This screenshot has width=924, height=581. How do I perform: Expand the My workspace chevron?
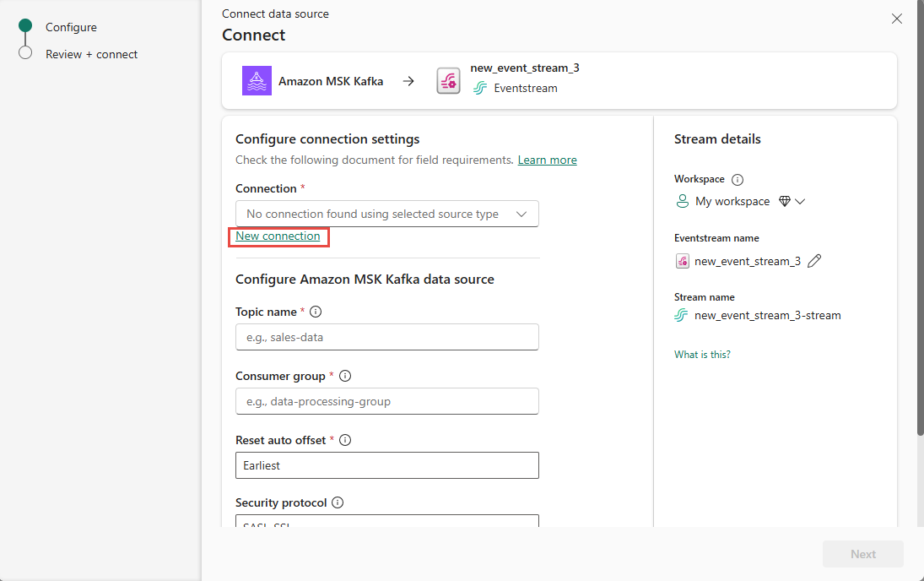click(x=800, y=202)
